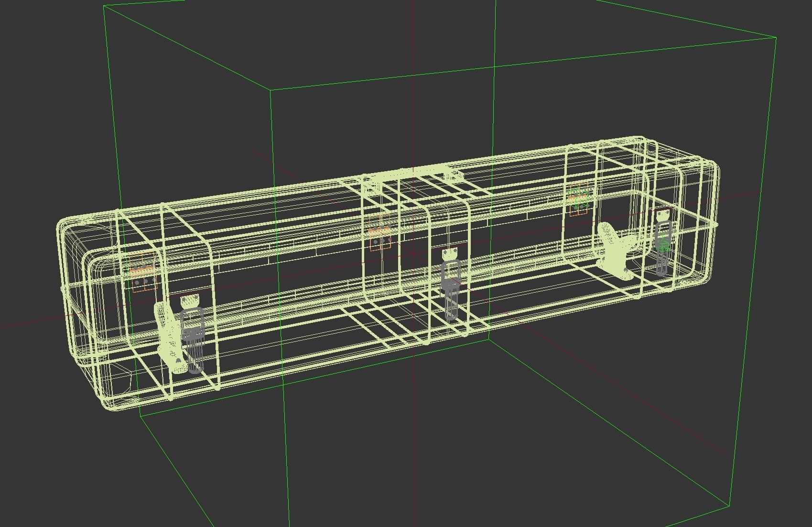
Task: Select the orange hinge plate with the green marker
Action: tap(579, 198)
